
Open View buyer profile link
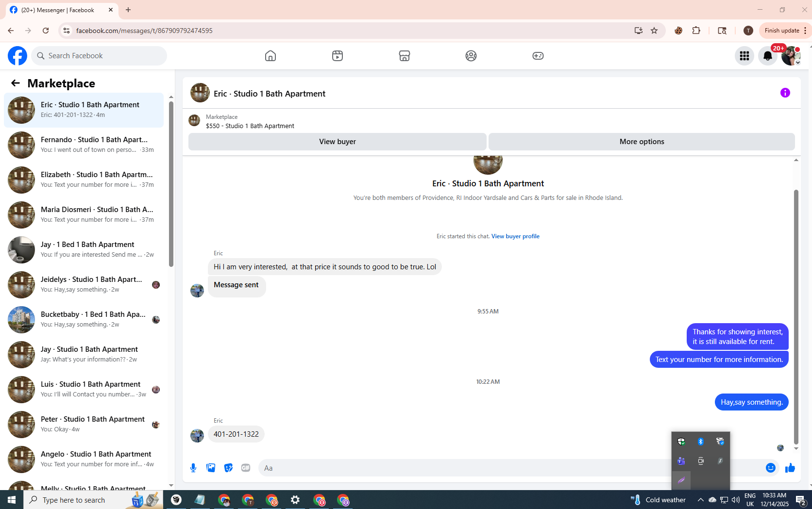tap(515, 236)
